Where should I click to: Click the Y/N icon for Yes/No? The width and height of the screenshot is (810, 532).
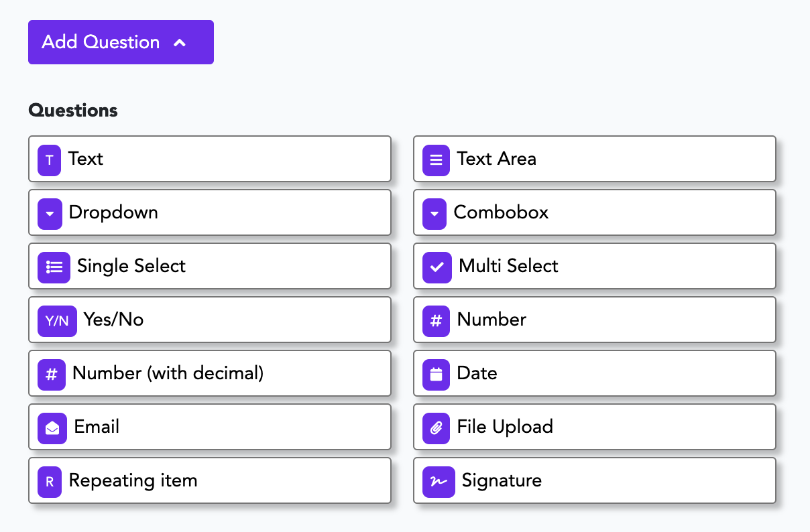point(57,320)
